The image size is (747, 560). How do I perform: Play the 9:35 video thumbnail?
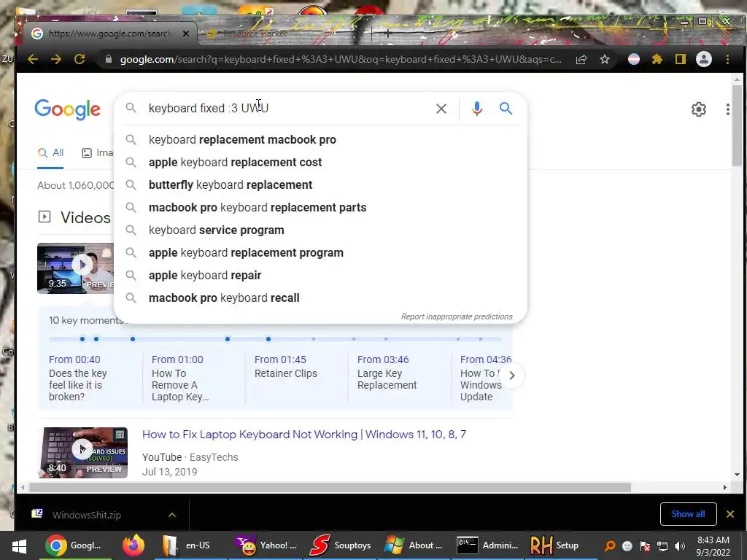pos(76,268)
